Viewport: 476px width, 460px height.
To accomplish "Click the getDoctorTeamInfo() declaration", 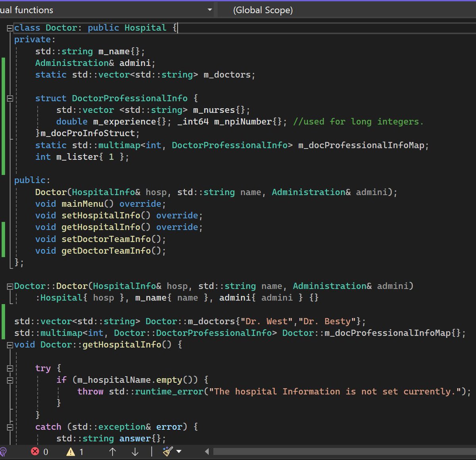I will 100,251.
